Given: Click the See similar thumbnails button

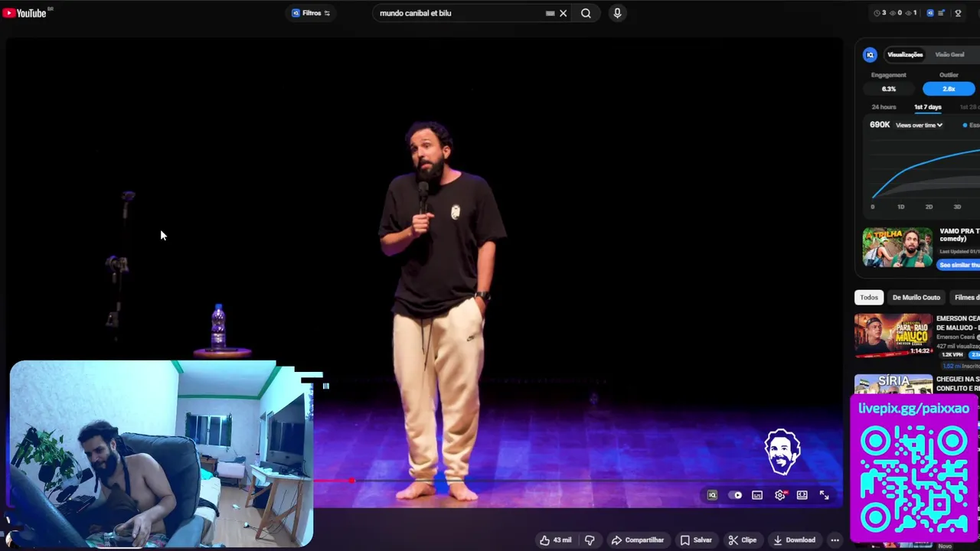Looking at the screenshot, I should point(959,265).
